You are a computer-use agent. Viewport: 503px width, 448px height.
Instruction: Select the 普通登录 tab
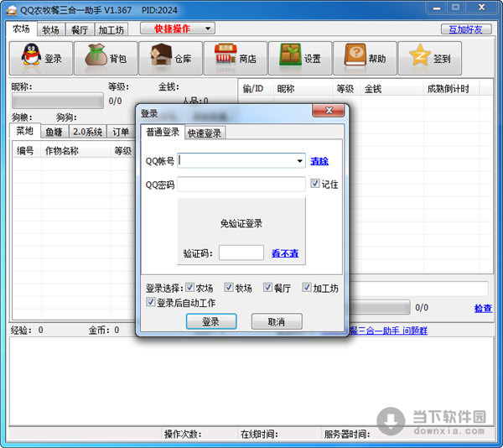point(163,132)
